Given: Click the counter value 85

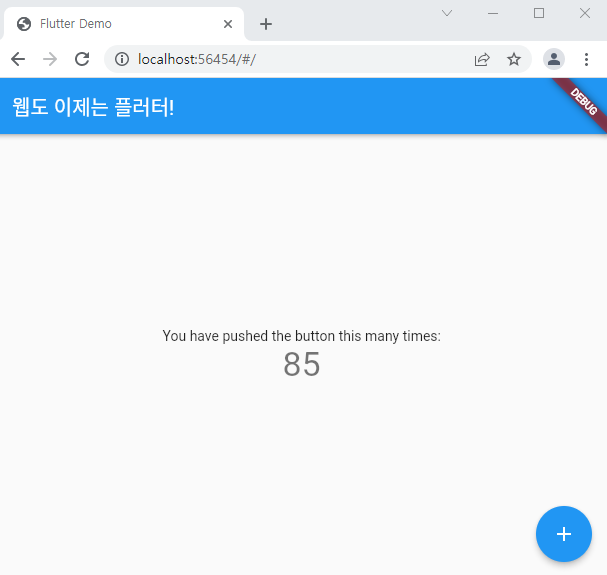Looking at the screenshot, I should coord(302,364).
